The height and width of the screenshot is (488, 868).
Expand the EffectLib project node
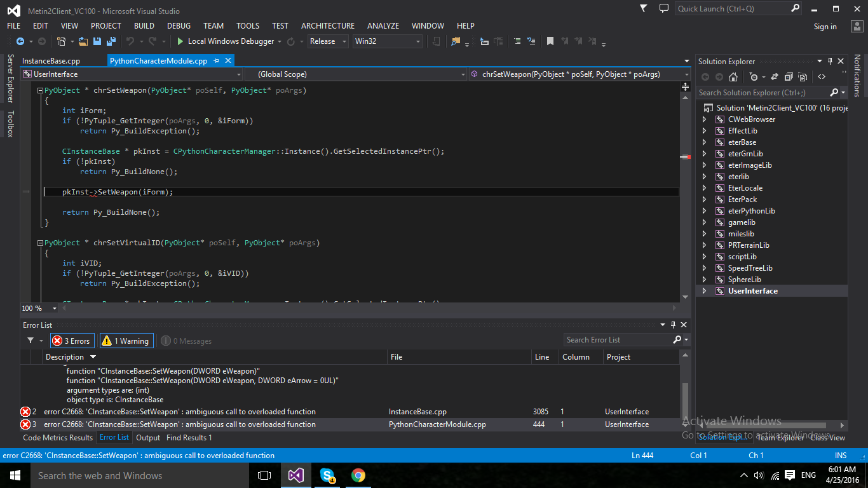[704, 131]
